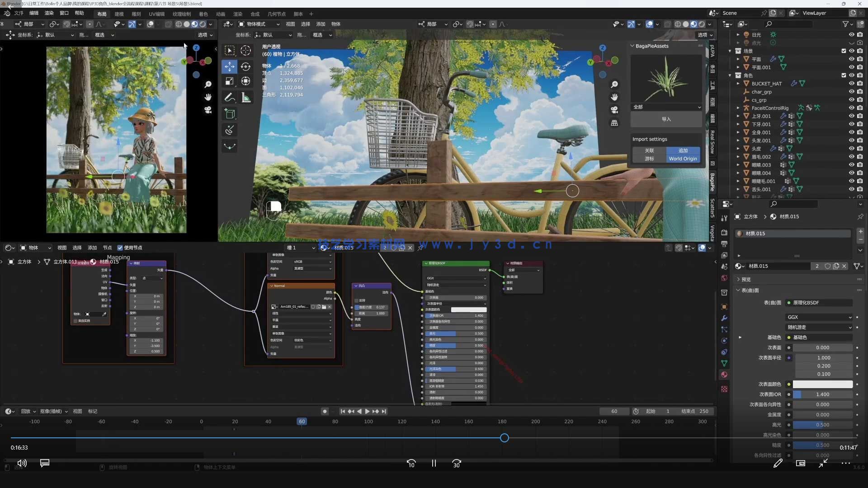Image resolution: width=868 pixels, height=488 pixels.
Task: Toggle the 使用节点 checkbox
Action: (x=120, y=248)
